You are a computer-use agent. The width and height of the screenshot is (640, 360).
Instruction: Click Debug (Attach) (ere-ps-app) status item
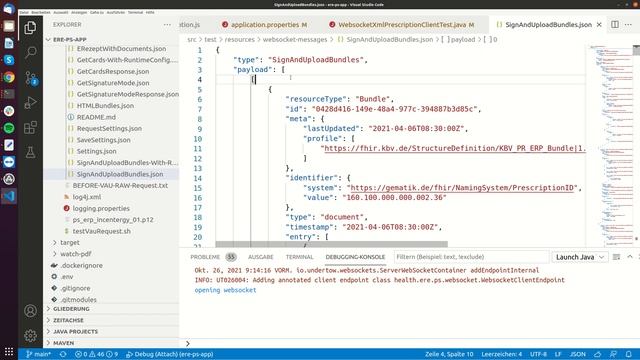[169, 354]
